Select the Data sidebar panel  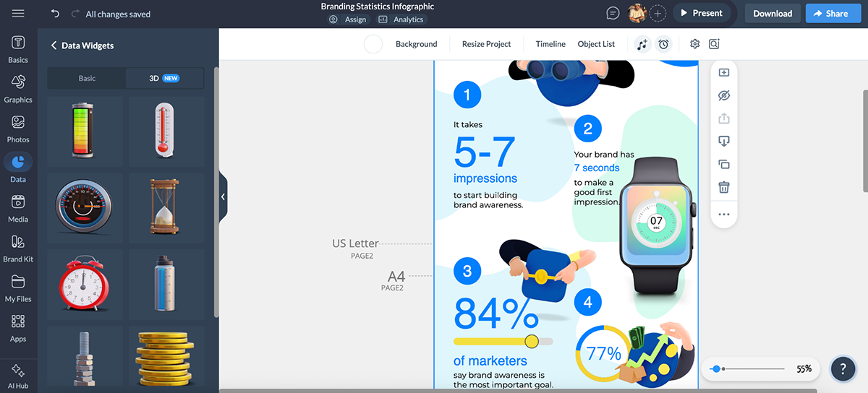[x=18, y=168]
